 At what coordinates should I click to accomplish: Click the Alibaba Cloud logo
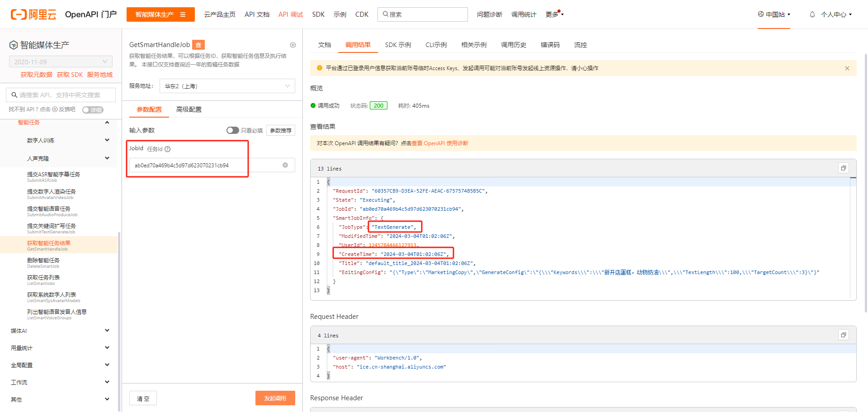pyautogui.click(x=33, y=14)
